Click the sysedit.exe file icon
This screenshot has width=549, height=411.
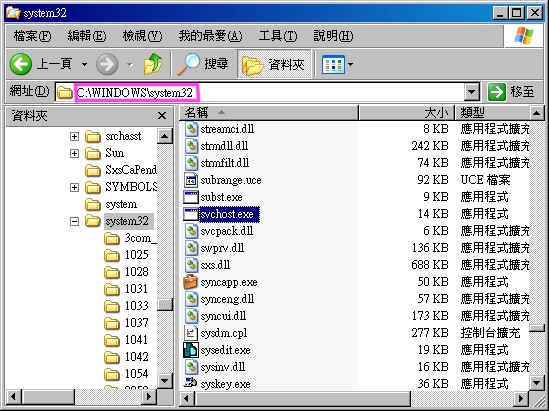[190, 350]
